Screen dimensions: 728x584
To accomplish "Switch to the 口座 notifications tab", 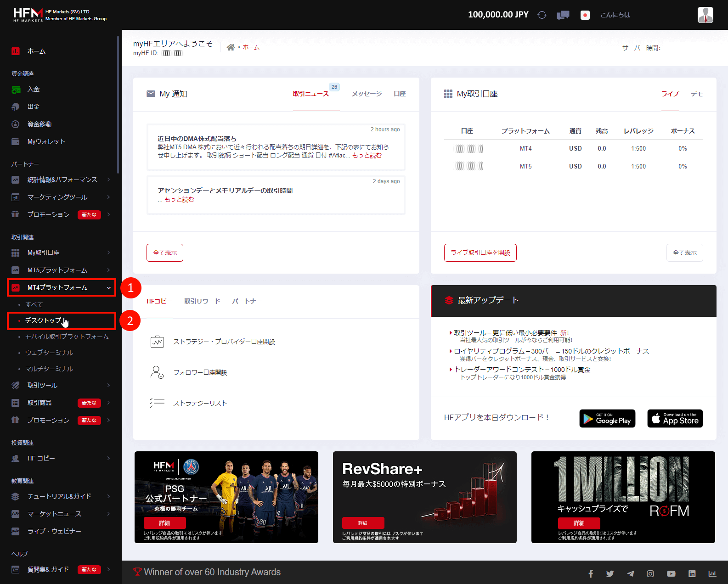I will click(400, 94).
